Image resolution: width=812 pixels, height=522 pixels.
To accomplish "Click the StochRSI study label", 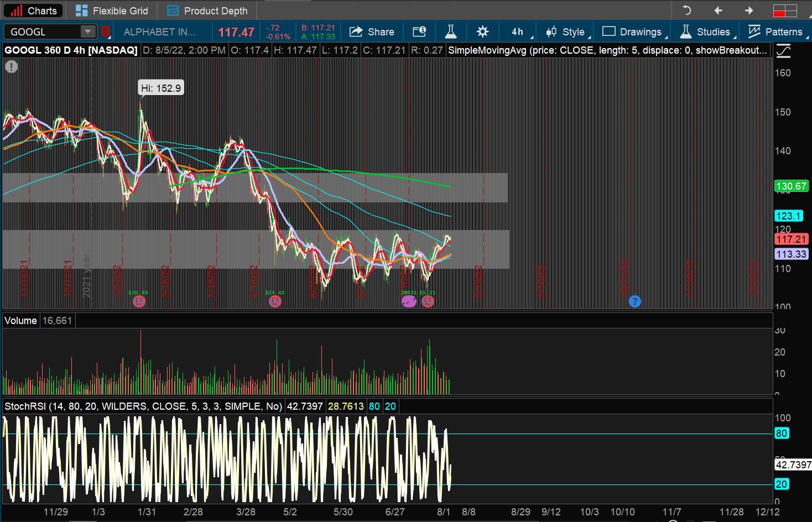I will pyautogui.click(x=143, y=406).
